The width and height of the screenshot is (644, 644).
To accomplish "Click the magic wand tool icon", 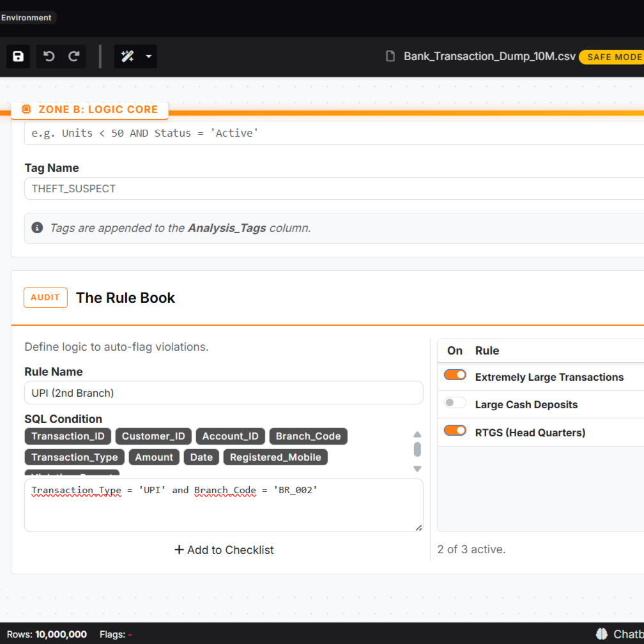I will click(128, 56).
